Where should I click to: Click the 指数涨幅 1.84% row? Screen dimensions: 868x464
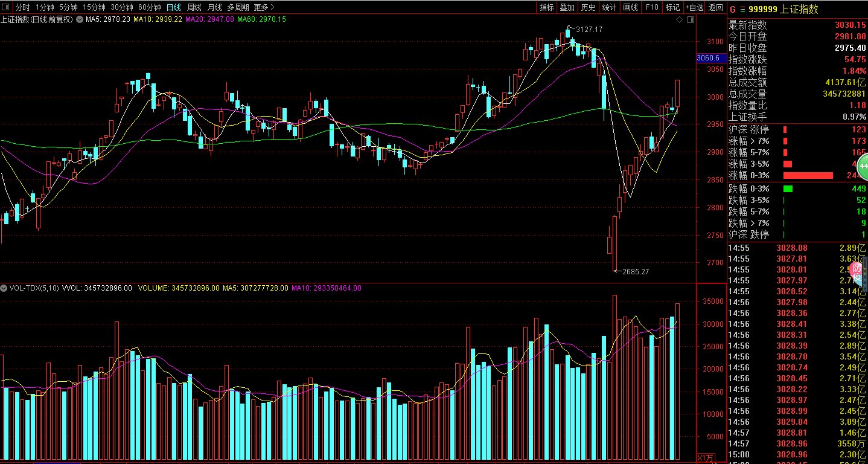point(797,71)
